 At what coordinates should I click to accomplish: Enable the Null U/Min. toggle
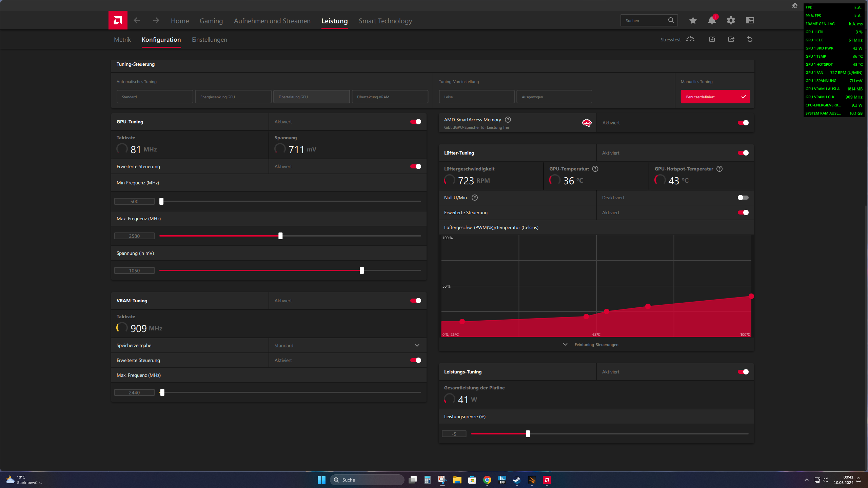[743, 198]
